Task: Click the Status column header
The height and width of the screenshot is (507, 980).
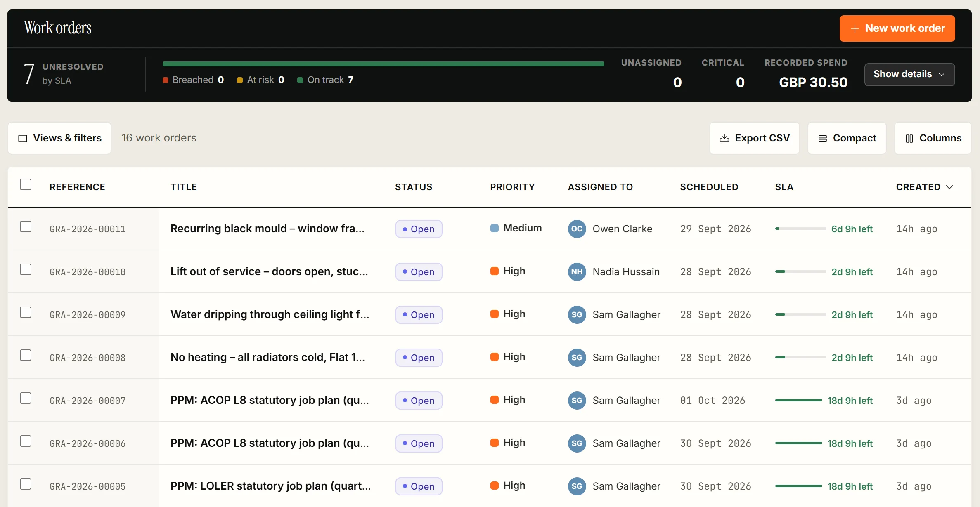Action: coord(414,187)
